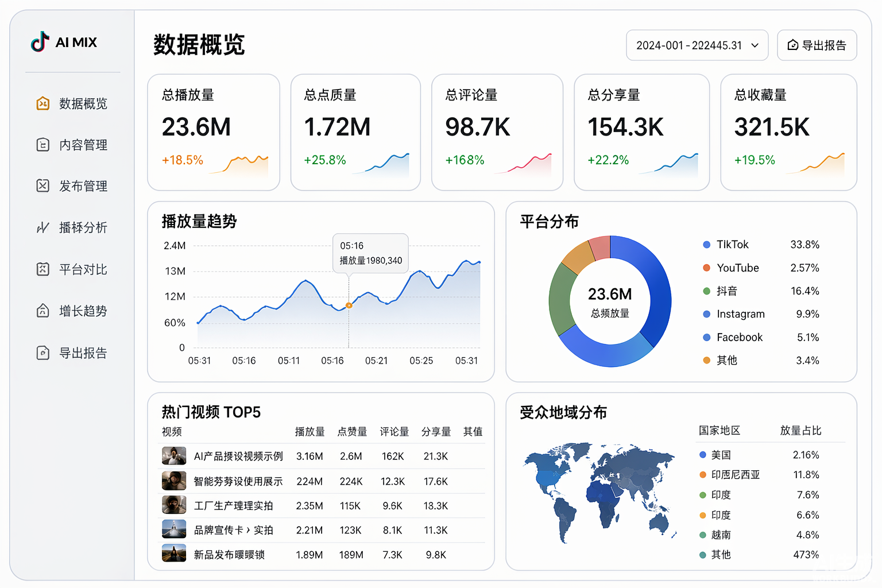
Task: Click the Instagram legend color dot
Action: 707,314
